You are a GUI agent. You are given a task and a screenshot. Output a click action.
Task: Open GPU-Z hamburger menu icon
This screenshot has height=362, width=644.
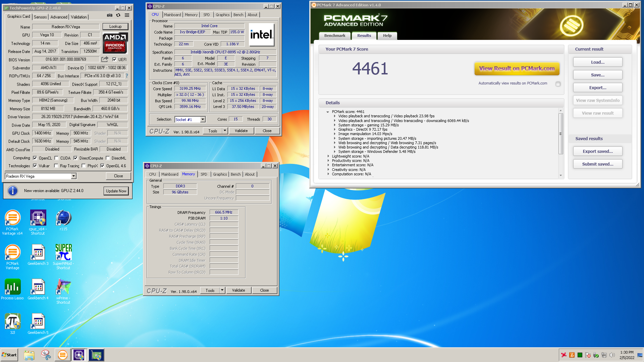127,15
